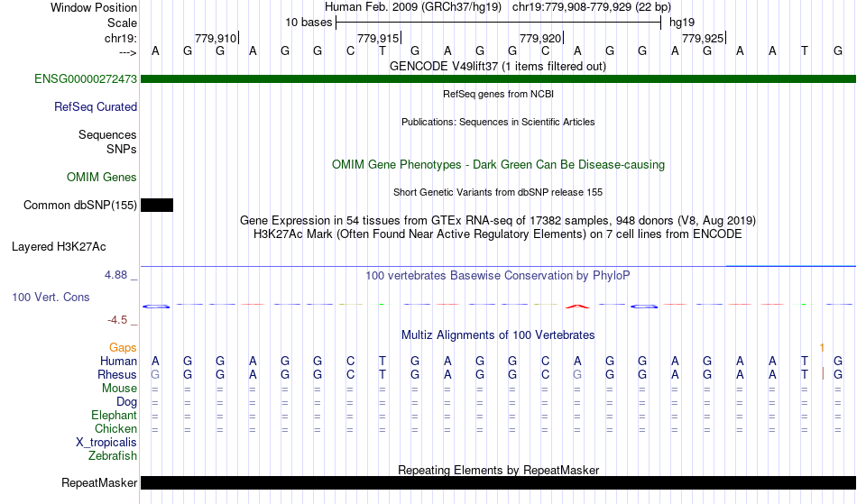This screenshot has width=857, height=504.
Task: Select the dark green GENCODE gene bar
Action: 498,79
